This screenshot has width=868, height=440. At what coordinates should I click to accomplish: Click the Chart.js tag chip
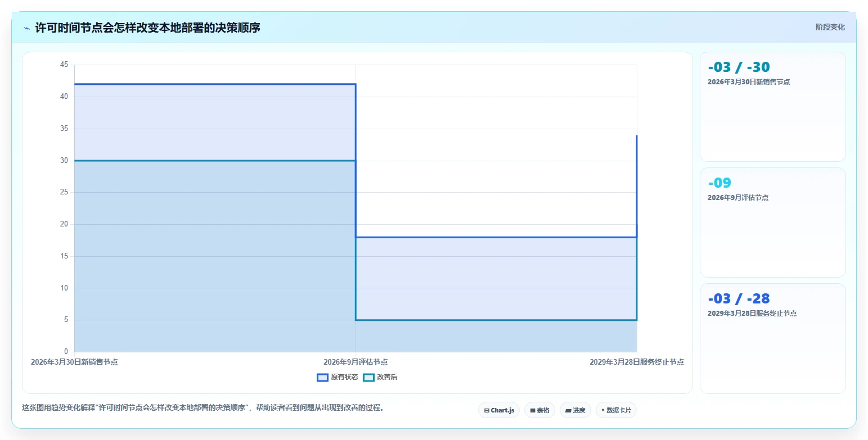499,410
